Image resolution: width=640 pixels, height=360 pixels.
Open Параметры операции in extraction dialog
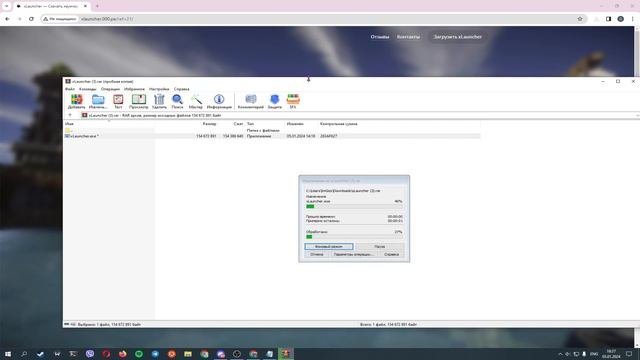click(x=353, y=254)
